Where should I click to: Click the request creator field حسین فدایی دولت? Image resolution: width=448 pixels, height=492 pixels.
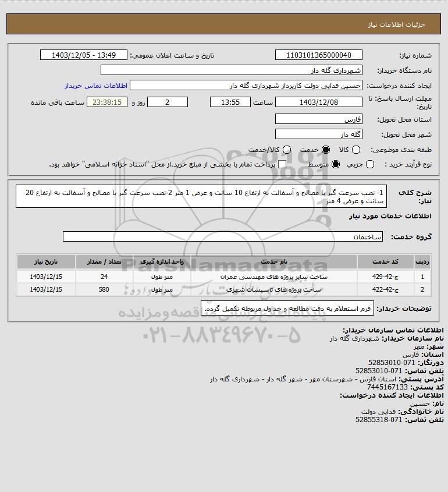coord(246,86)
